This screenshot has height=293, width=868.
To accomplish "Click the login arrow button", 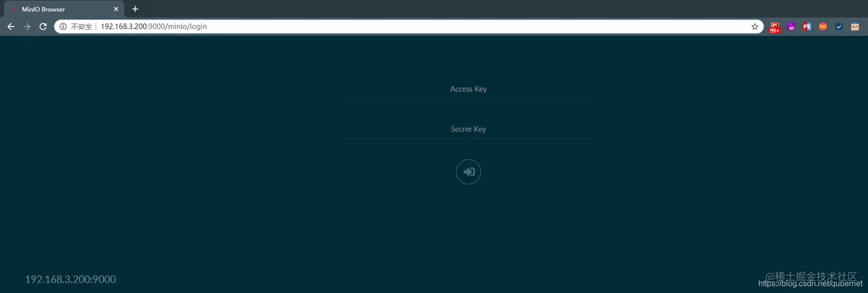I will (468, 172).
